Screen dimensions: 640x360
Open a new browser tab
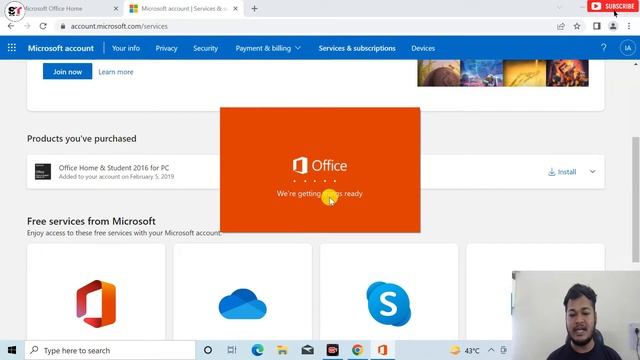254,9
